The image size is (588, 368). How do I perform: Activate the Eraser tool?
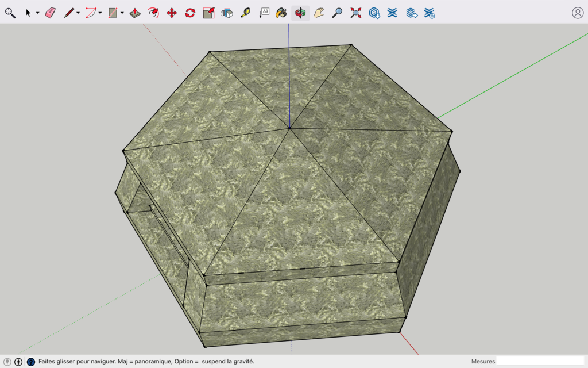pos(50,11)
